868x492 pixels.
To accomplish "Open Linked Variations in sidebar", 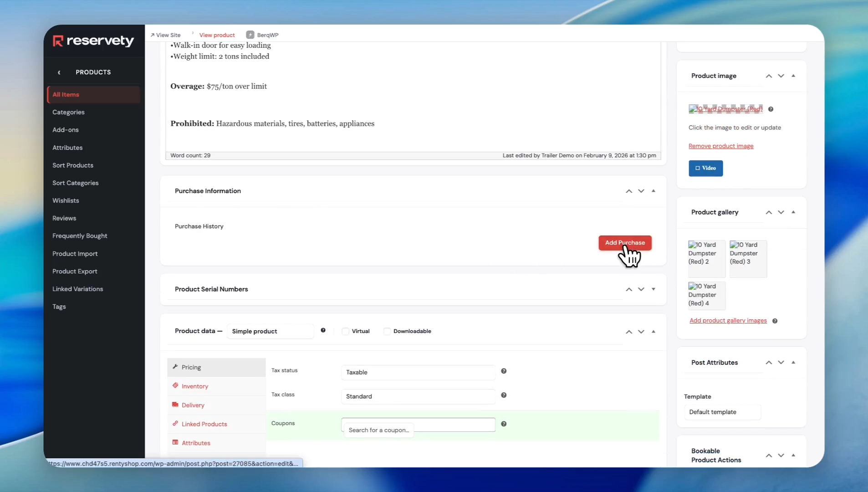I will click(x=78, y=289).
